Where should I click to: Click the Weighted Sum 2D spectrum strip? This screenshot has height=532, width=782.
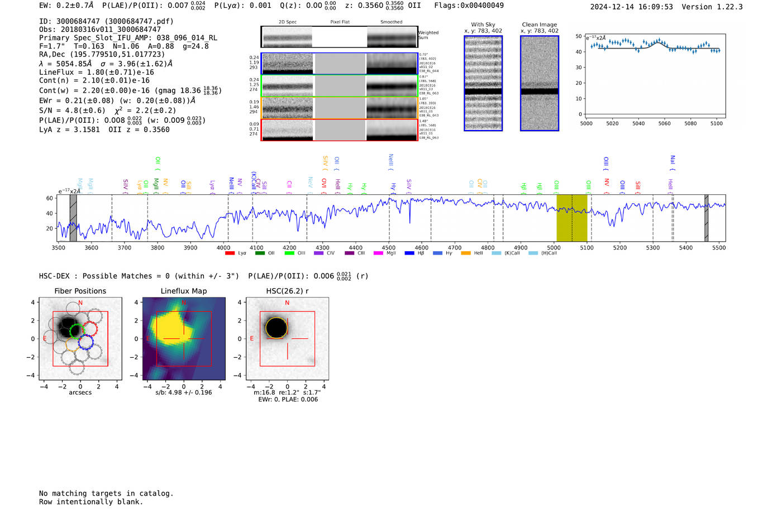coord(339,37)
